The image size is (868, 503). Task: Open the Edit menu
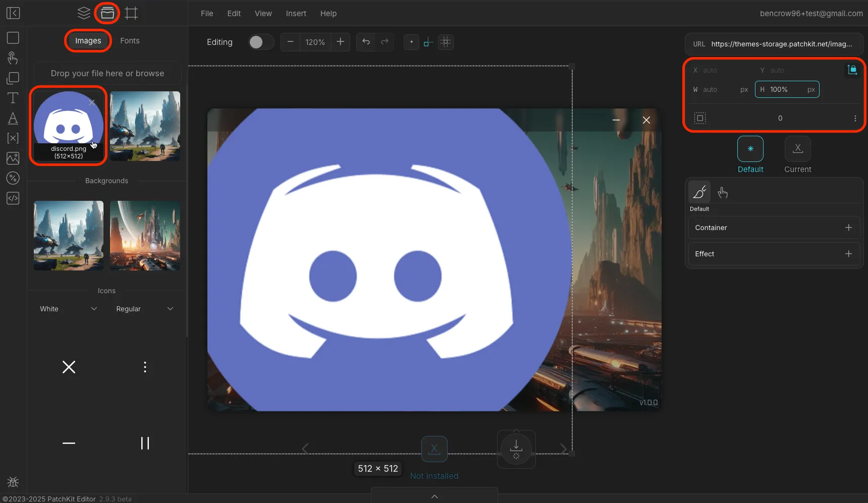pyautogui.click(x=234, y=14)
